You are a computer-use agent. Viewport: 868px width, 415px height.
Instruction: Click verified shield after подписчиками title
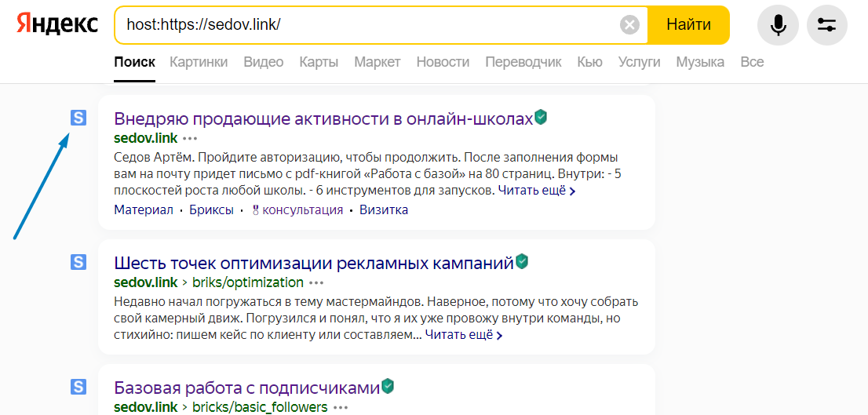pos(388,386)
